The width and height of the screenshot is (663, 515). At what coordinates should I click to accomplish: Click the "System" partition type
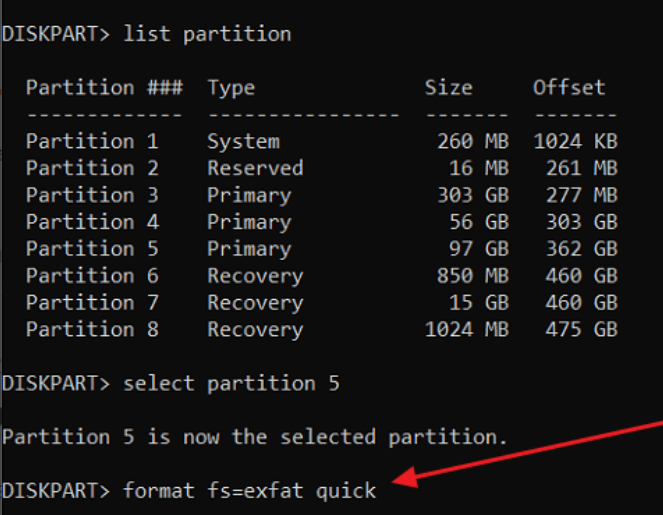(243, 141)
